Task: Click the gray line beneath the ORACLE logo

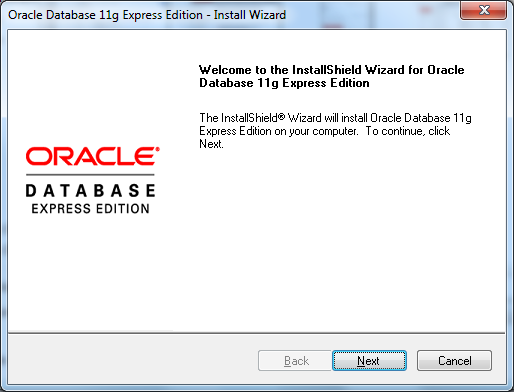Action: click(90, 175)
